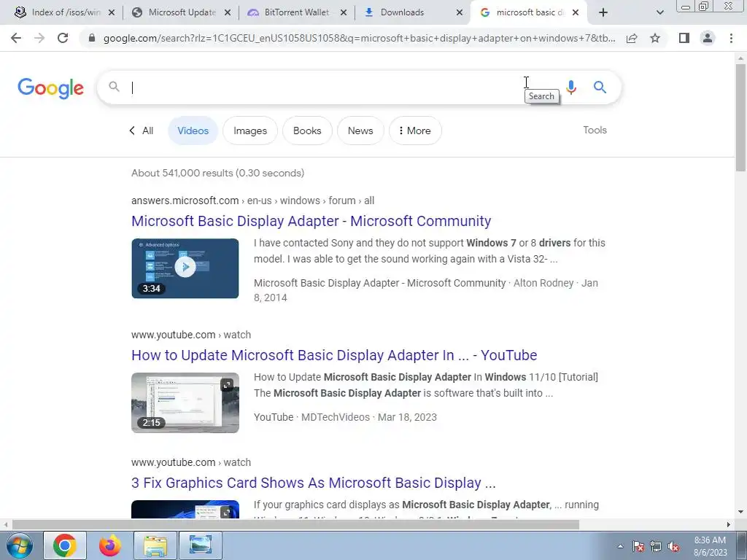This screenshot has height=560, width=747.
Task: Close the Microsoft Update tab
Action: tap(228, 13)
